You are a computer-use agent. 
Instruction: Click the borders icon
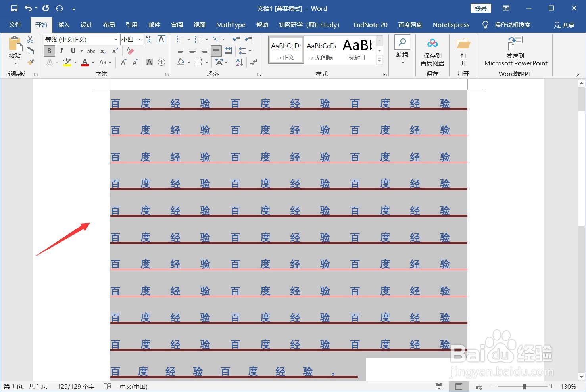[x=198, y=62]
